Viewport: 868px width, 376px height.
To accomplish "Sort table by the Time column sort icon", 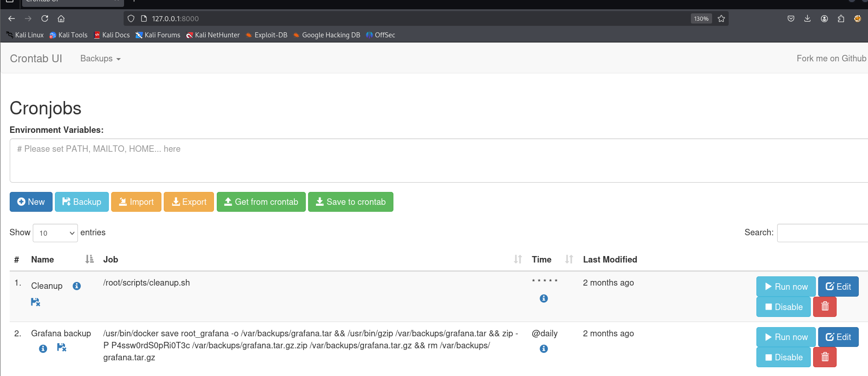I will [x=569, y=259].
